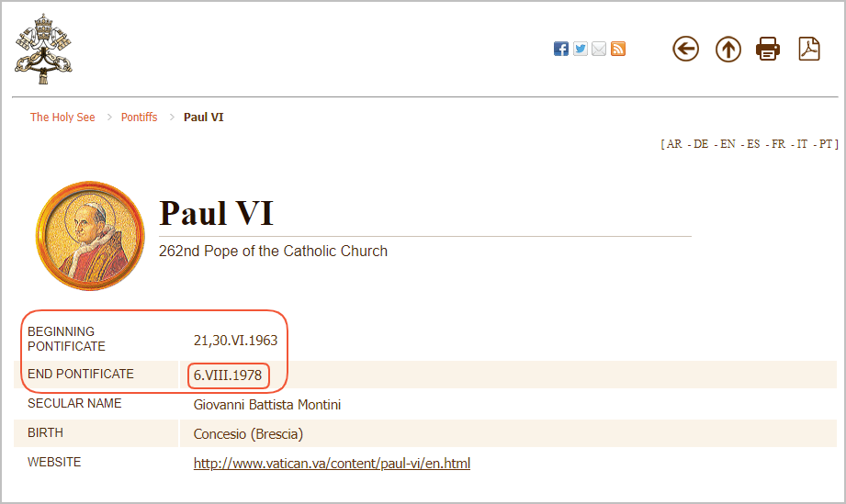Change language to ES
The image size is (846, 504).
click(754, 144)
